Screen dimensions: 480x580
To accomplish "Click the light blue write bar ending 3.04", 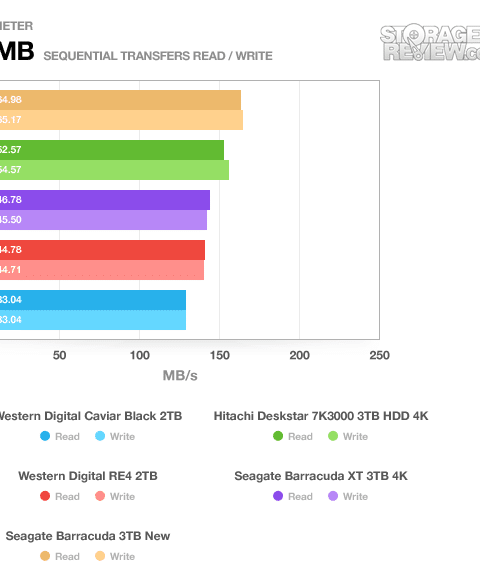I will [x=93, y=320].
